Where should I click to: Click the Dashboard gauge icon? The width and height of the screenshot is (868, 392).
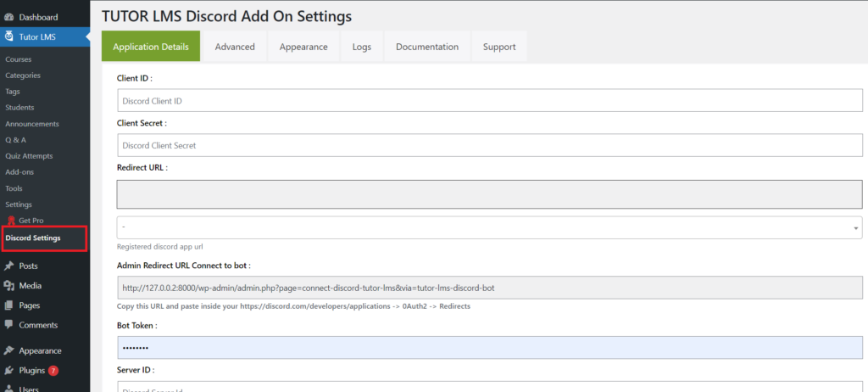tap(8, 17)
